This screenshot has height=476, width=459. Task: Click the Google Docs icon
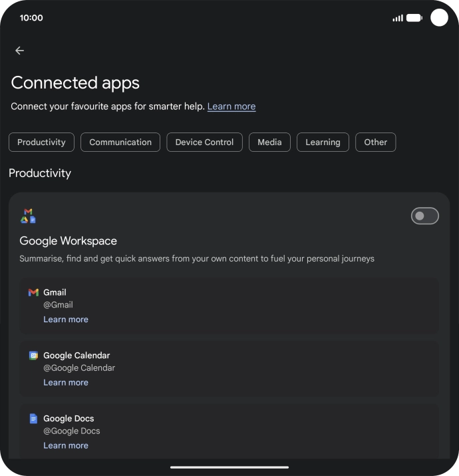(x=33, y=419)
